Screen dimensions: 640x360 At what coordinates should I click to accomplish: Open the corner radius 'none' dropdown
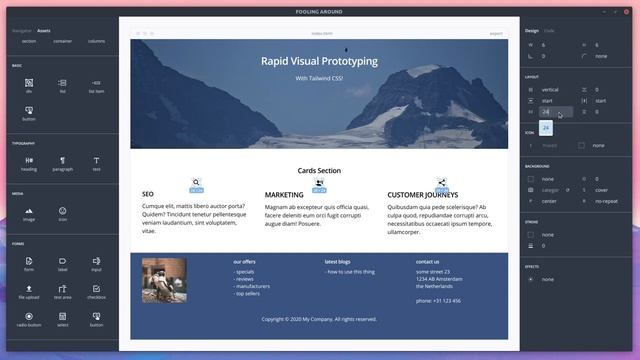pos(601,56)
